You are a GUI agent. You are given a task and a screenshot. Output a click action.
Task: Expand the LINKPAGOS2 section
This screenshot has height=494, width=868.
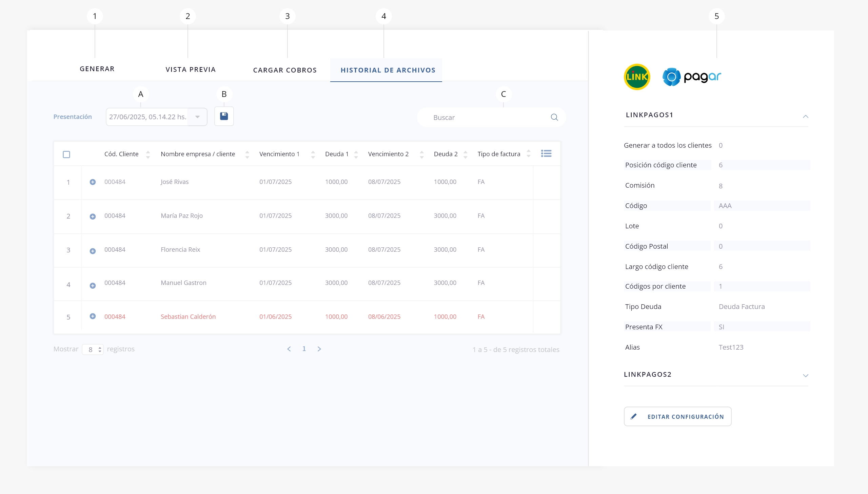tap(805, 375)
